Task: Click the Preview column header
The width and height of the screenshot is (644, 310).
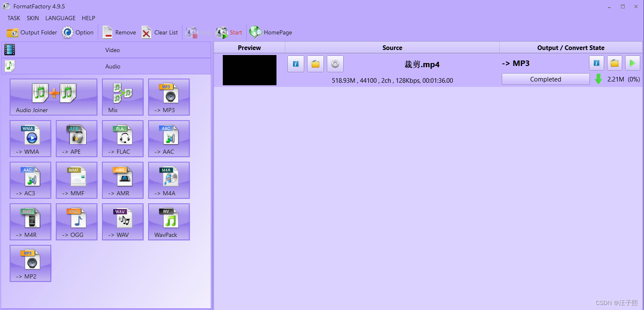Action: tap(249, 47)
